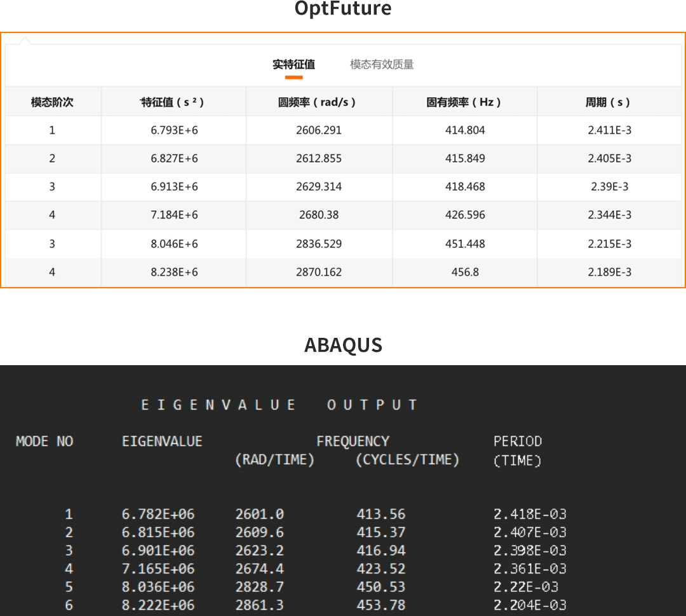Click the MODE NO column label

point(44,441)
